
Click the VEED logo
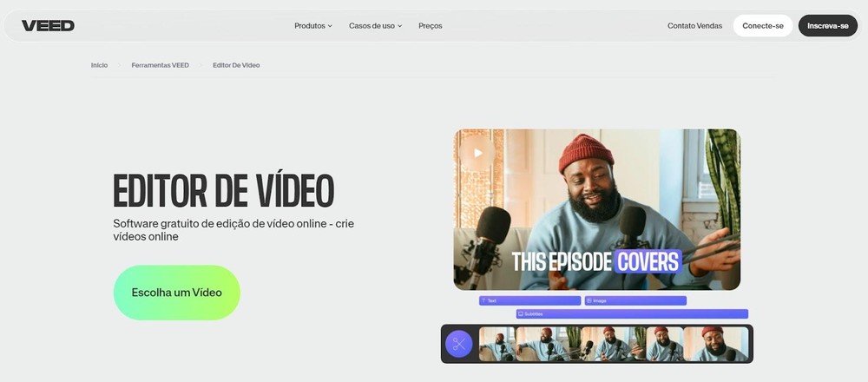point(48,26)
